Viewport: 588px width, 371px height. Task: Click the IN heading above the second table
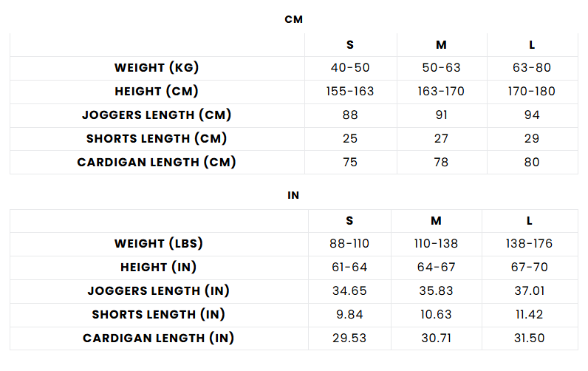tap(293, 196)
